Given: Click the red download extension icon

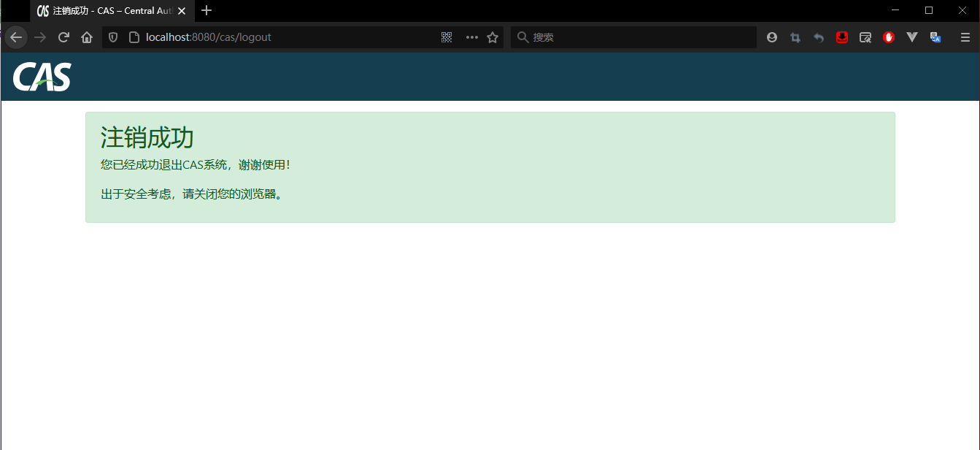Looking at the screenshot, I should point(842,37).
